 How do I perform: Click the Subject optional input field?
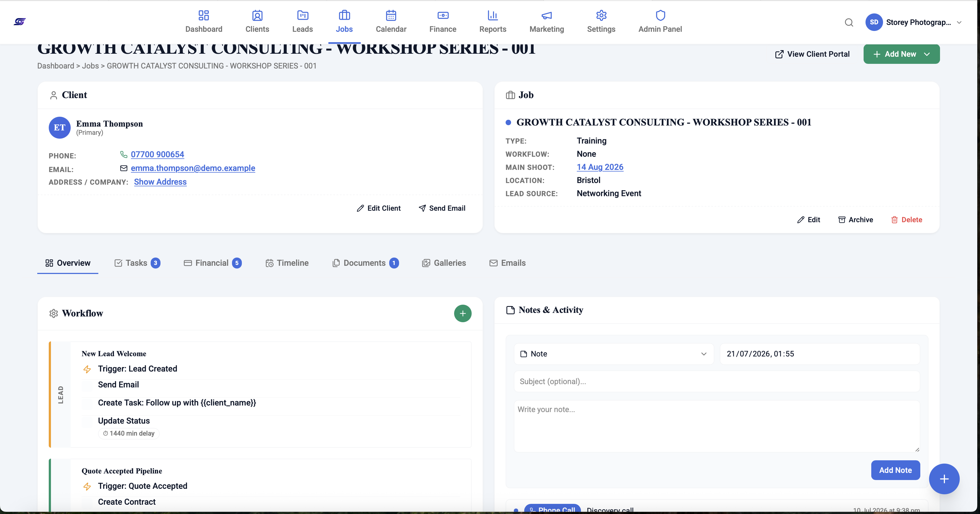[716, 382]
